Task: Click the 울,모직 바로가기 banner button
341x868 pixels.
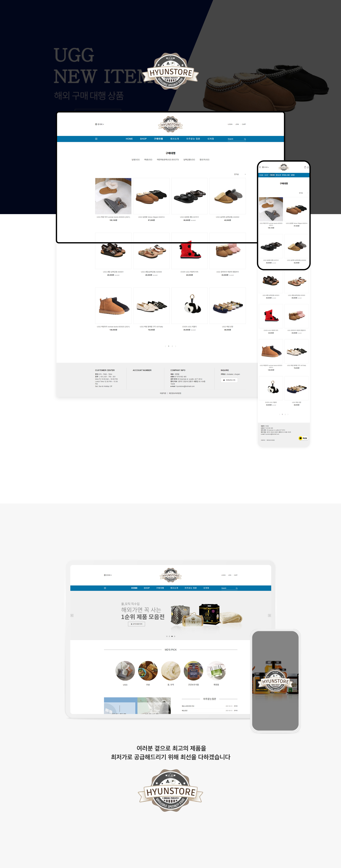Action: (137, 624)
